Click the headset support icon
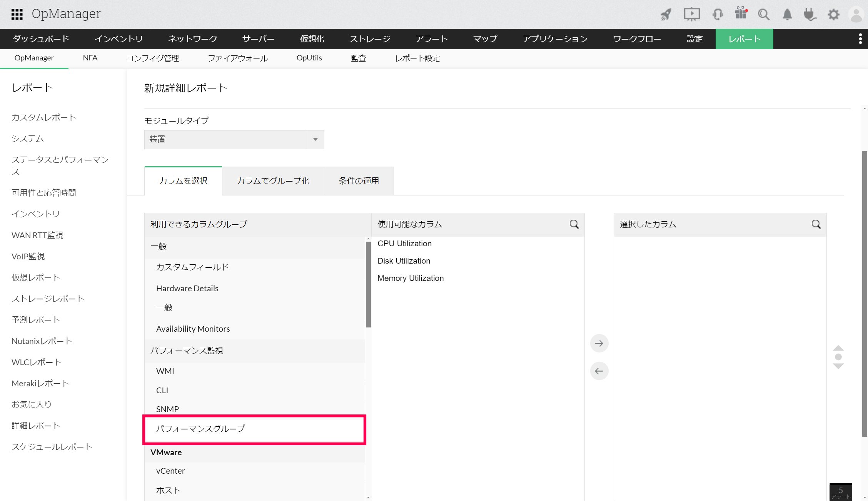The height and width of the screenshot is (501, 868). [x=718, y=15]
